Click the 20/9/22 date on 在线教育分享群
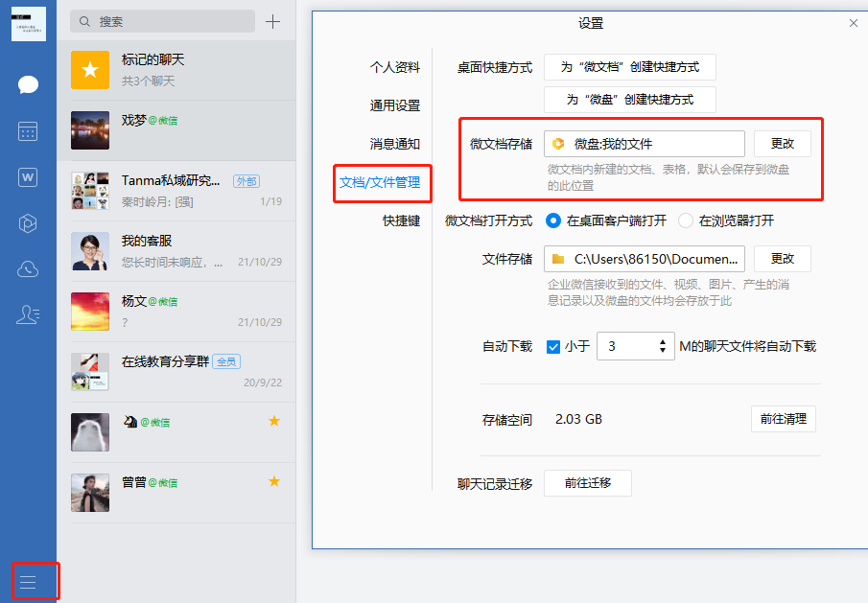This screenshot has height=603, width=868. click(263, 383)
